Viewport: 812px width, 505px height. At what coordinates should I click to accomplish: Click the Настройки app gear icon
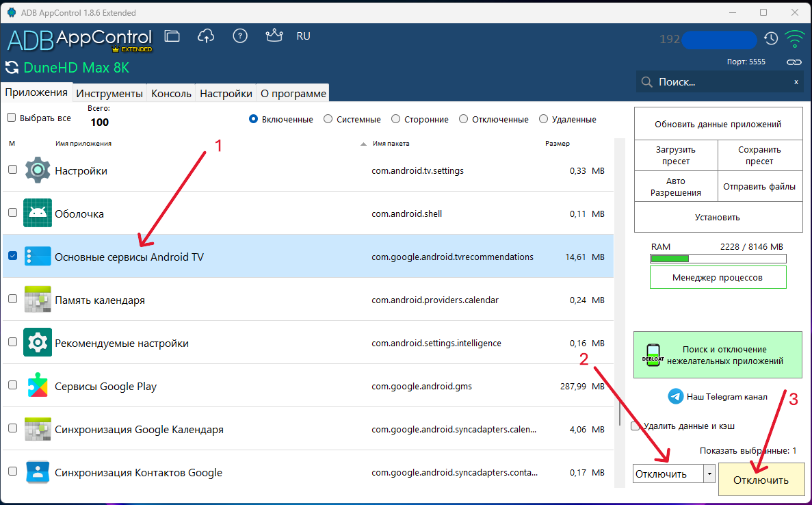pos(38,170)
